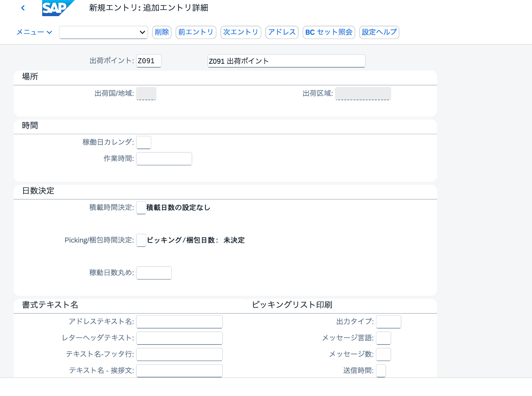Click the テキスト名 - 挨拶文 input field

tap(179, 371)
